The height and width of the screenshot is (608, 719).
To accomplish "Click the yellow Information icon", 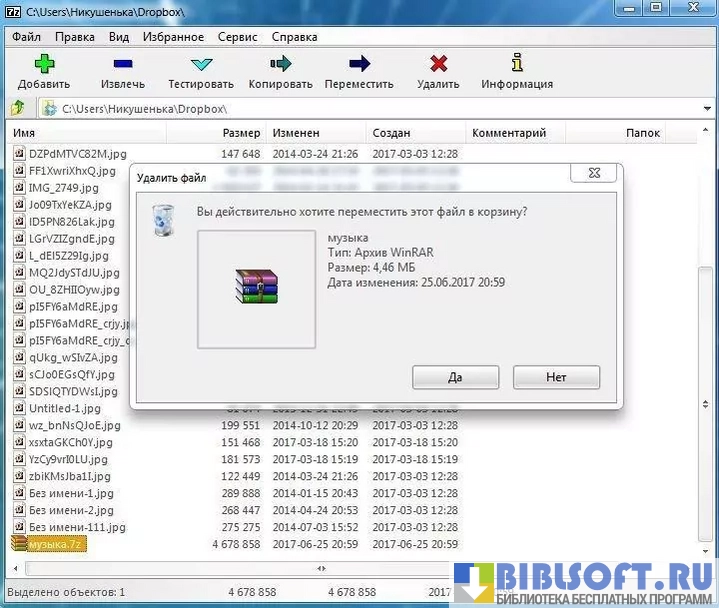I will pyautogui.click(x=517, y=65).
